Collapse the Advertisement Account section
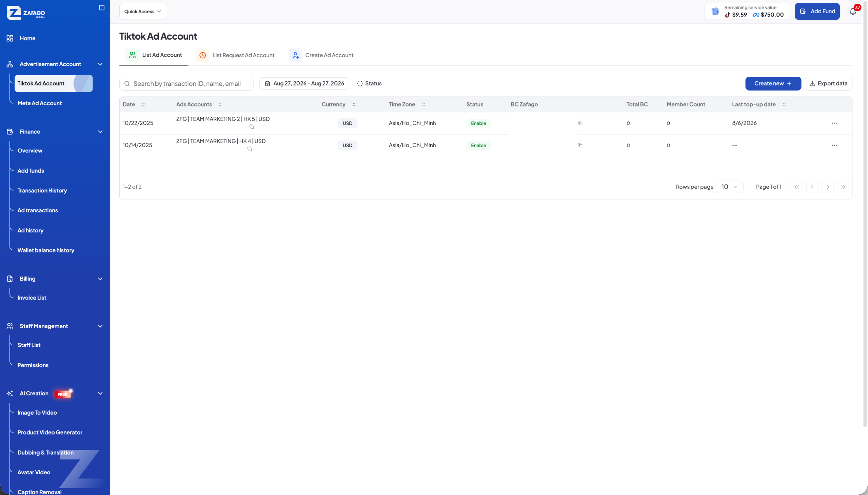This screenshot has height=495, width=868. 100,64
